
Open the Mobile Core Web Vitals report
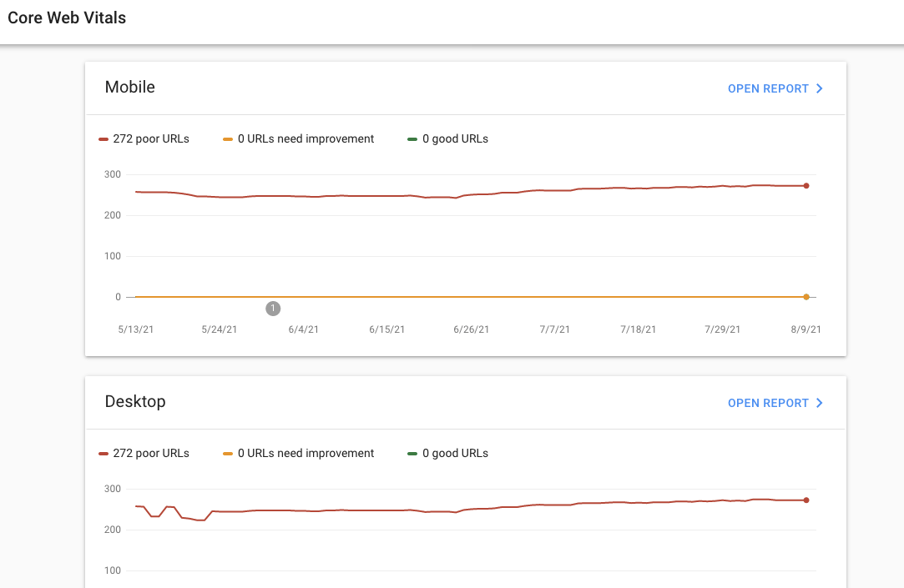(x=767, y=88)
